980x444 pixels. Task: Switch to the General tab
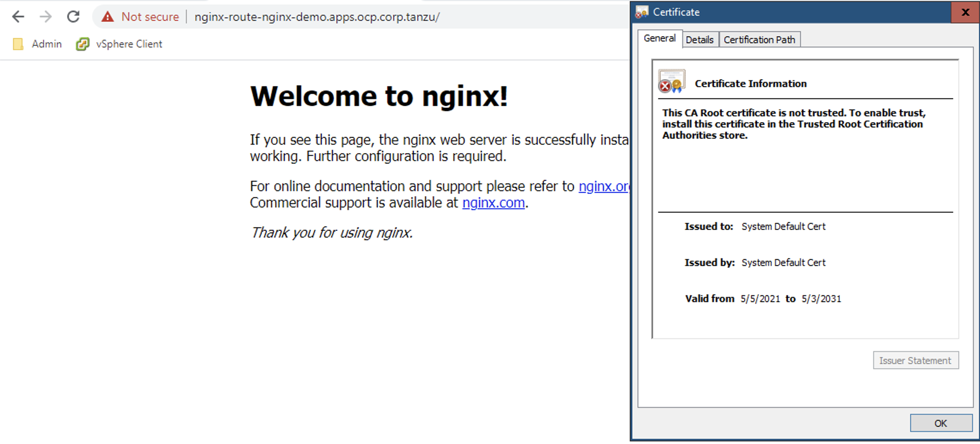click(659, 38)
